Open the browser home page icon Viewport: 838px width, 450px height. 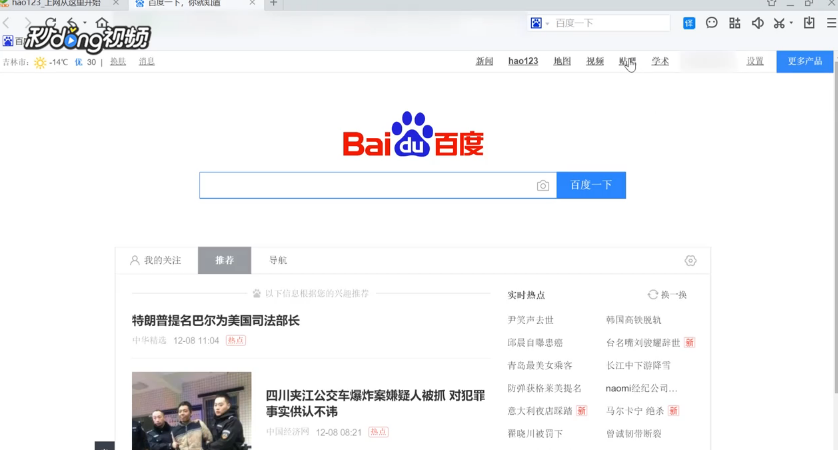(102, 22)
